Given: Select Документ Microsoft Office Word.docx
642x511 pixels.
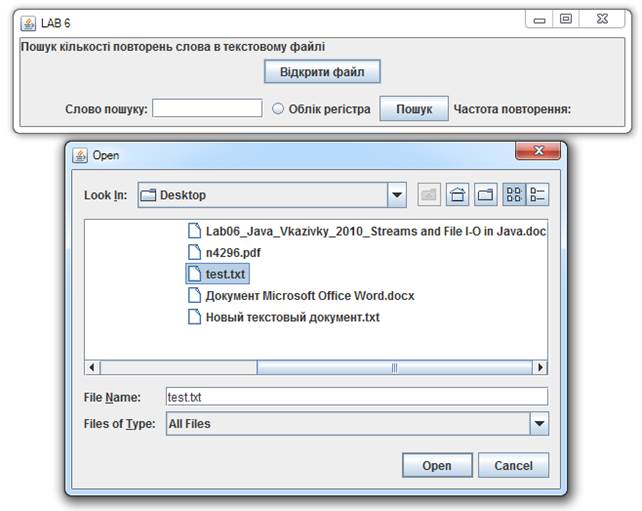Looking at the screenshot, I should (301, 296).
